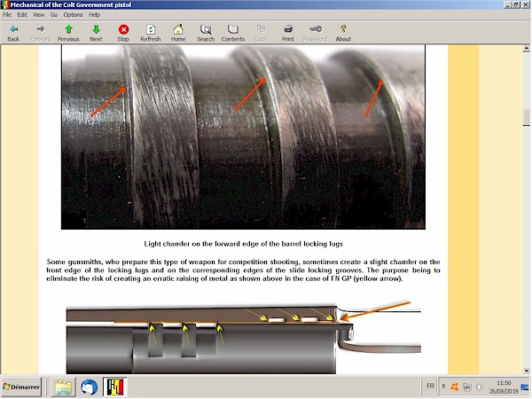Stop loading with the red Stop icon
532x399 pixels.
[123, 33]
